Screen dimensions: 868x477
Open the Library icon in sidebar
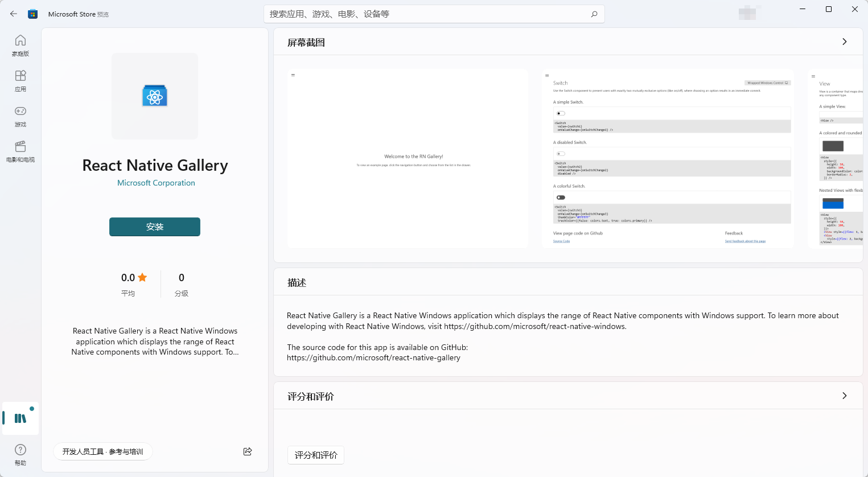(20, 418)
